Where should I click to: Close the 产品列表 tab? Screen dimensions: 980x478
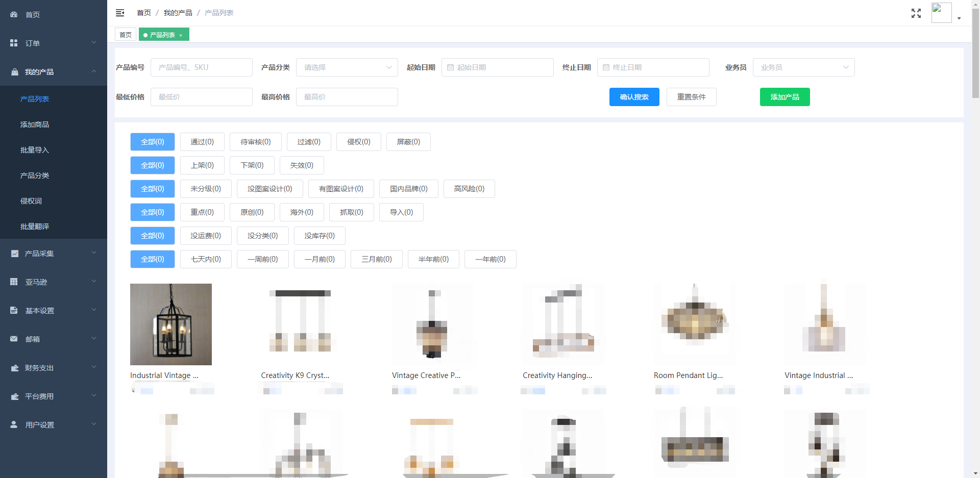(181, 35)
